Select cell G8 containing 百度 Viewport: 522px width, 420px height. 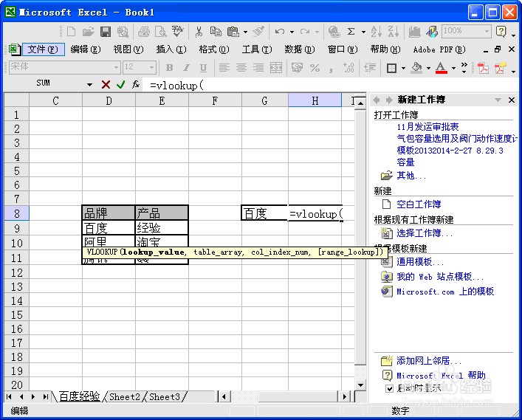click(264, 213)
